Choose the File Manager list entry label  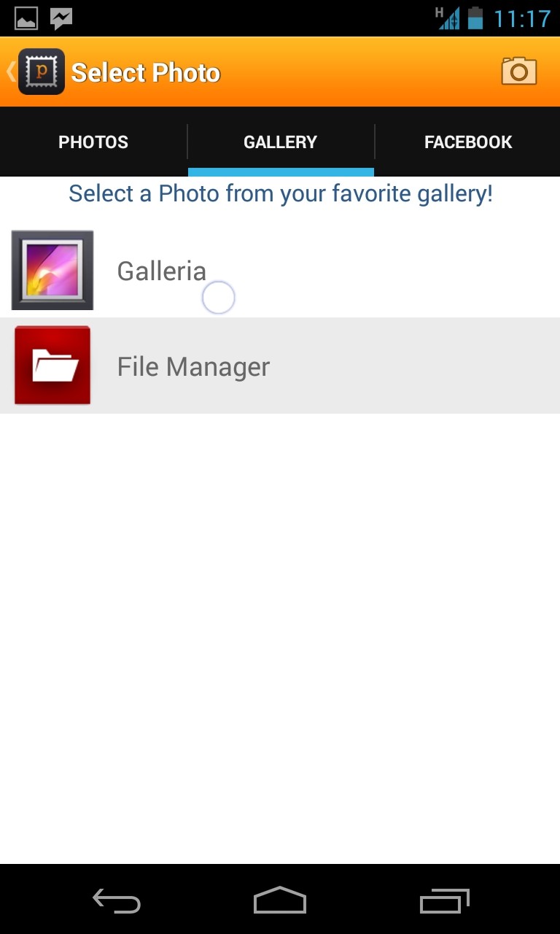(x=193, y=366)
